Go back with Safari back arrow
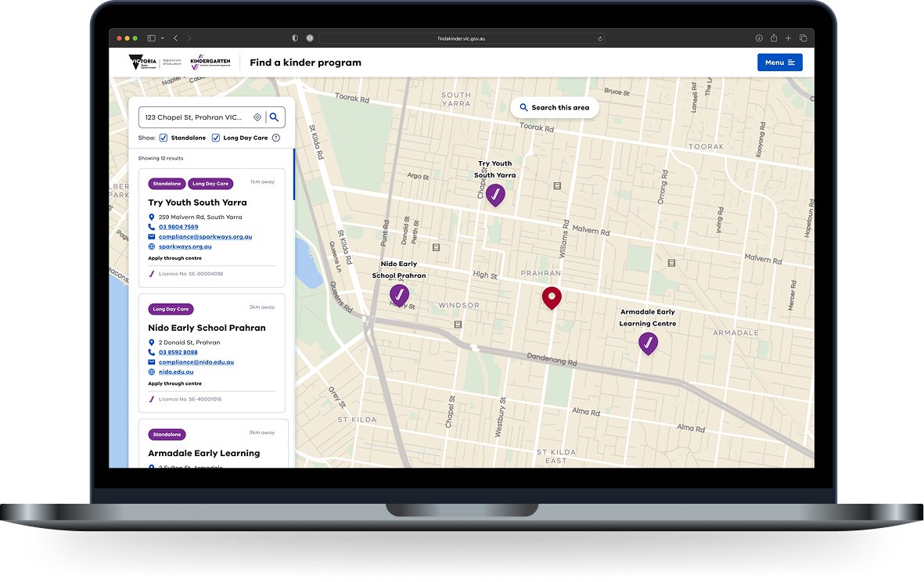This screenshot has width=924, height=582. tap(175, 38)
